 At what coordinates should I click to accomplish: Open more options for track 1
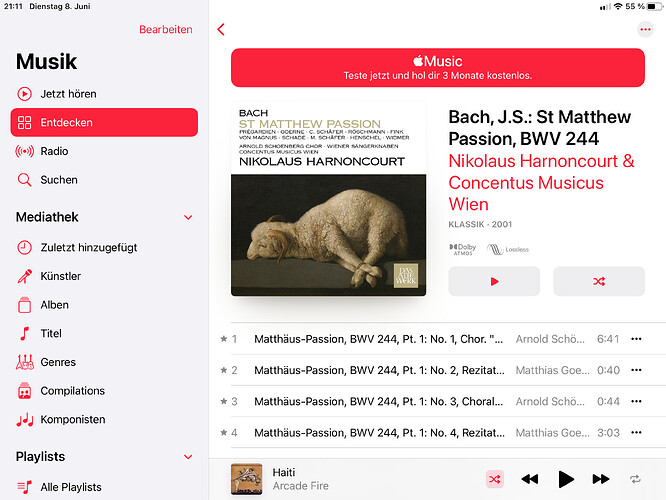[x=636, y=339]
